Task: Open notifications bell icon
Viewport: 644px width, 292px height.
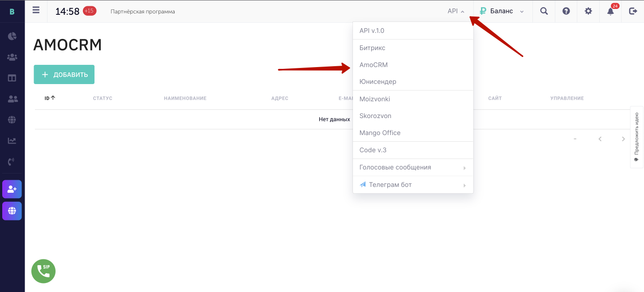Action: (610, 11)
